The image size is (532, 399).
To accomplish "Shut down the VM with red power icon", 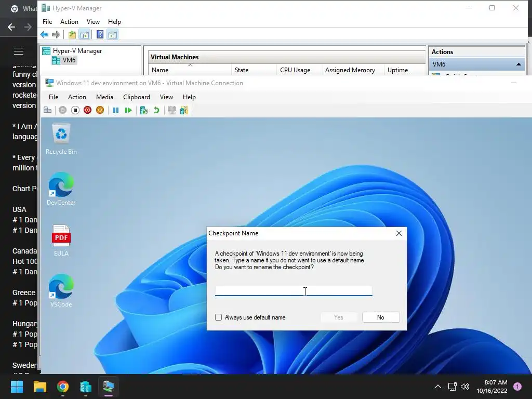I will tap(87, 110).
